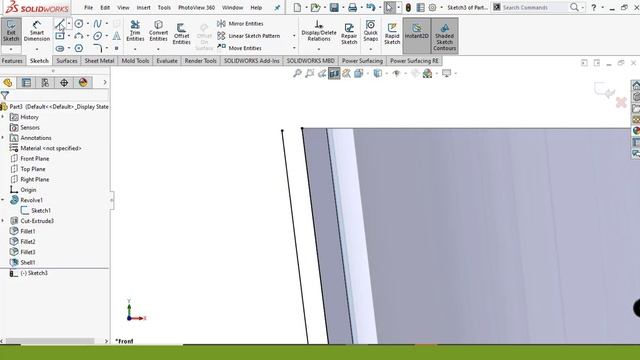The width and height of the screenshot is (640, 360).
Task: Click the New document icon
Action: pos(298,7)
